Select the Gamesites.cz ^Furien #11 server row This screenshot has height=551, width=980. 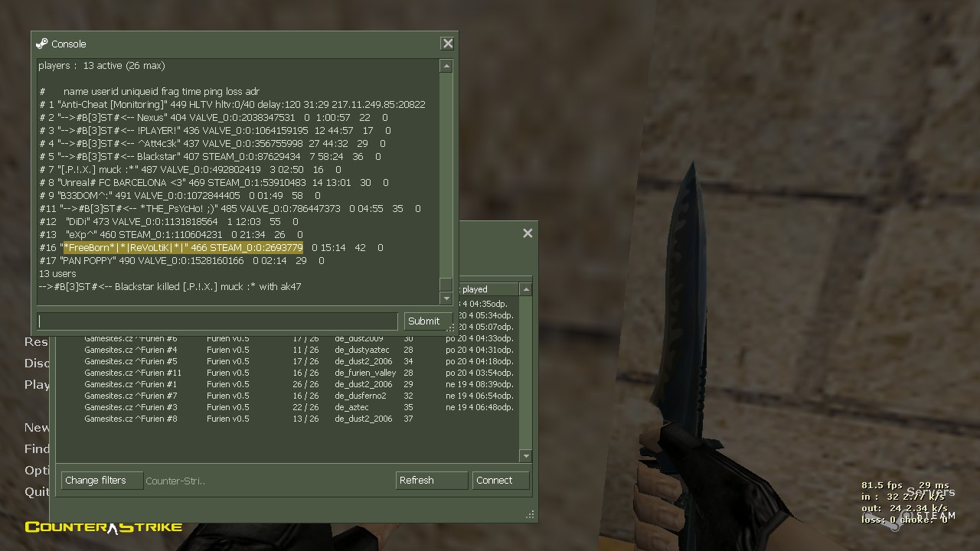[132, 373]
